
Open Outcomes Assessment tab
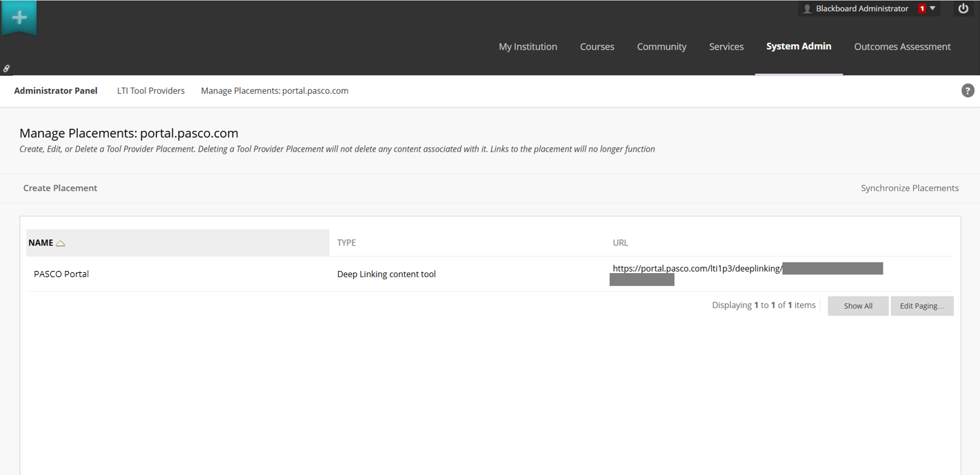[x=902, y=47]
